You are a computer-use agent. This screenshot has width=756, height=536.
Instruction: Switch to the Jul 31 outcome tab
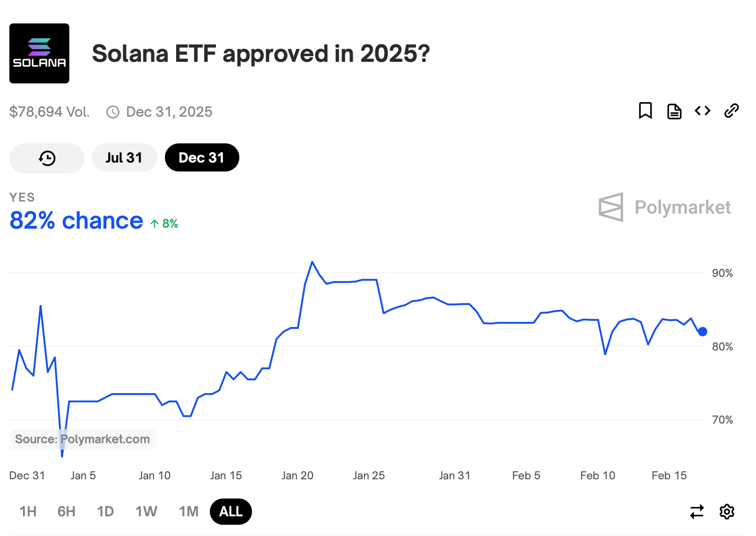point(124,157)
